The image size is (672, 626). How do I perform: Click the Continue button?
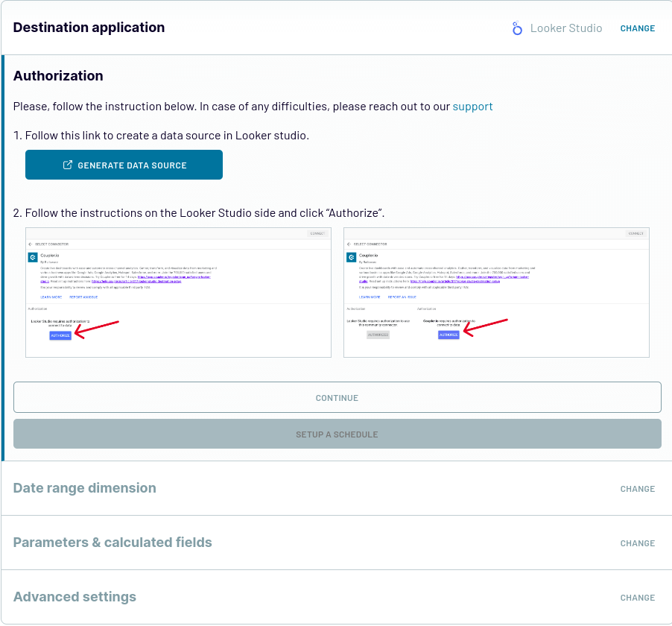point(337,397)
